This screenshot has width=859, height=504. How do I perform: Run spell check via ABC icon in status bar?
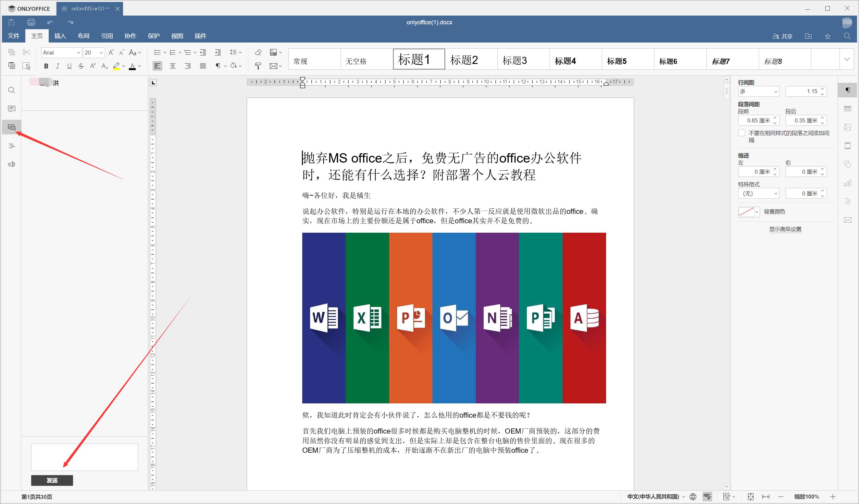point(707,497)
